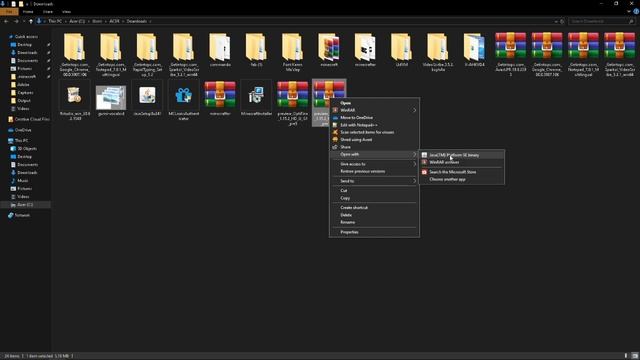Open the Adobe folder in sidebar
Viewport: 640px width, 360px height.
point(23,84)
